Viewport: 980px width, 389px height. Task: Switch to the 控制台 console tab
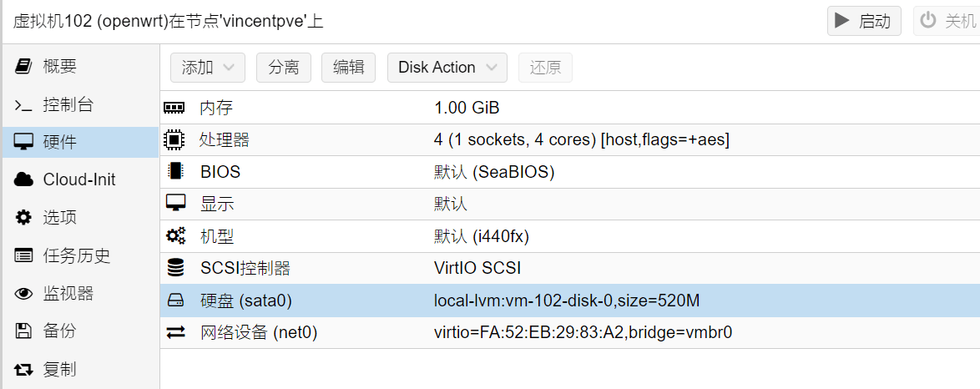point(68,104)
